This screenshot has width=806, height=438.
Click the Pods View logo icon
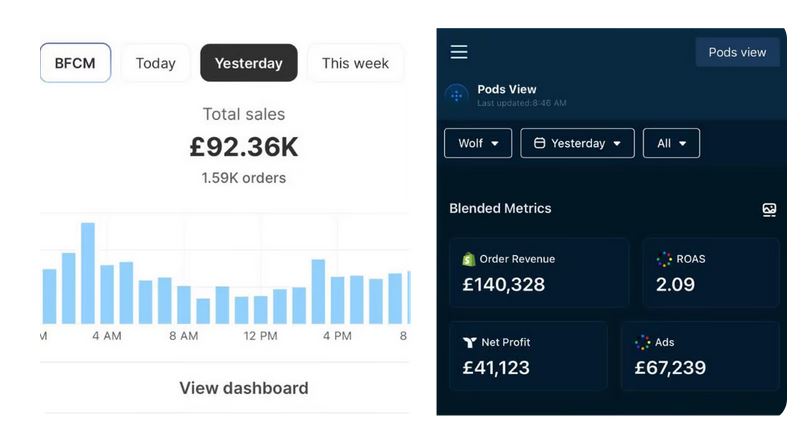pos(456,95)
